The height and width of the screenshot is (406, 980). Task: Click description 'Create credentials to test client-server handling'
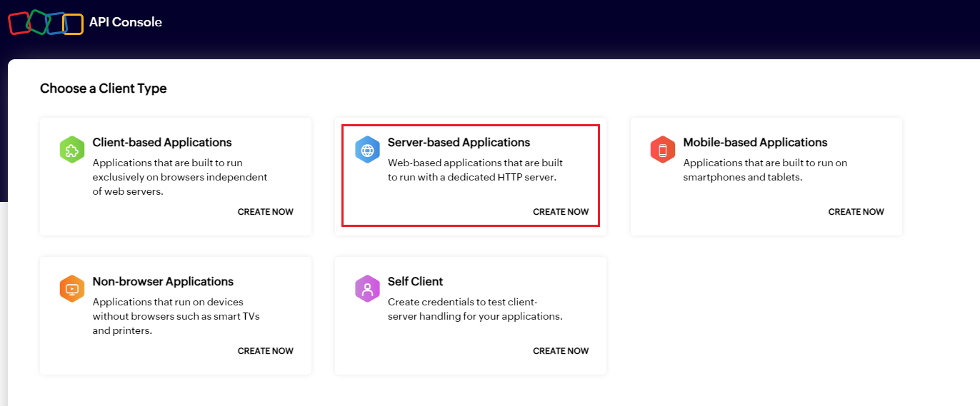475,309
